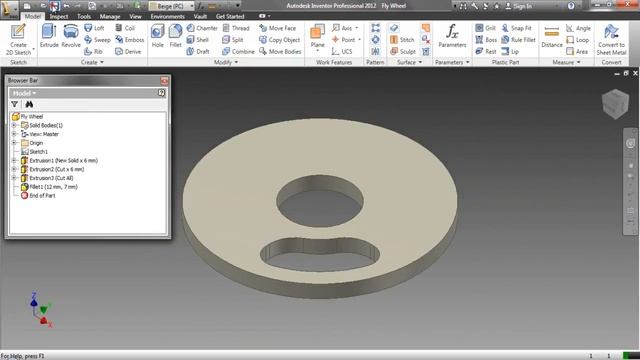Choose the Snap Fit feature
The height and width of the screenshot is (360, 640).
pyautogui.click(x=516, y=28)
